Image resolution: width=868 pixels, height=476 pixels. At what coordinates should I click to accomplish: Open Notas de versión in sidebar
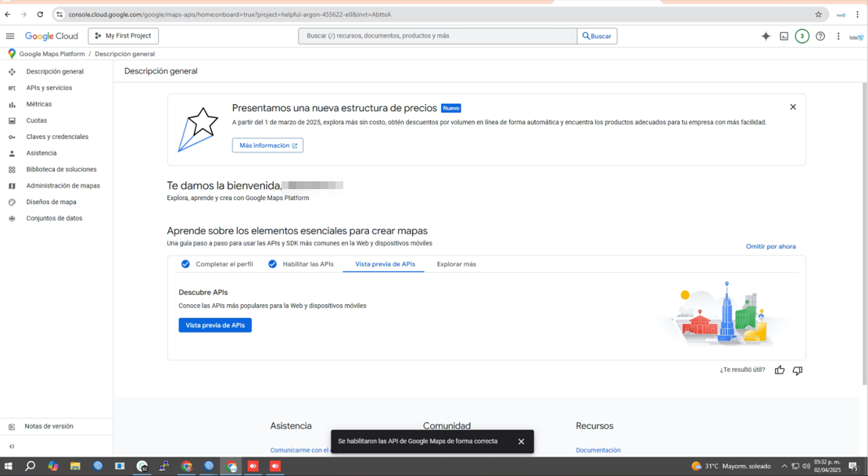point(48,426)
